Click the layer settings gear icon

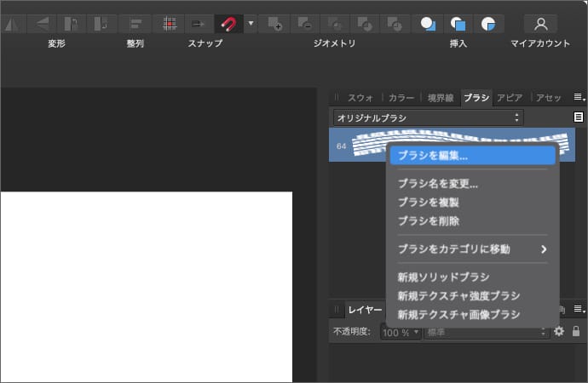[559, 331]
